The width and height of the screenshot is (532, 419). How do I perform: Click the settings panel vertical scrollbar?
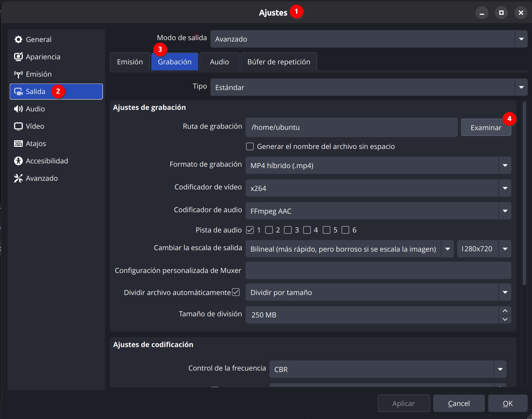[524, 193]
